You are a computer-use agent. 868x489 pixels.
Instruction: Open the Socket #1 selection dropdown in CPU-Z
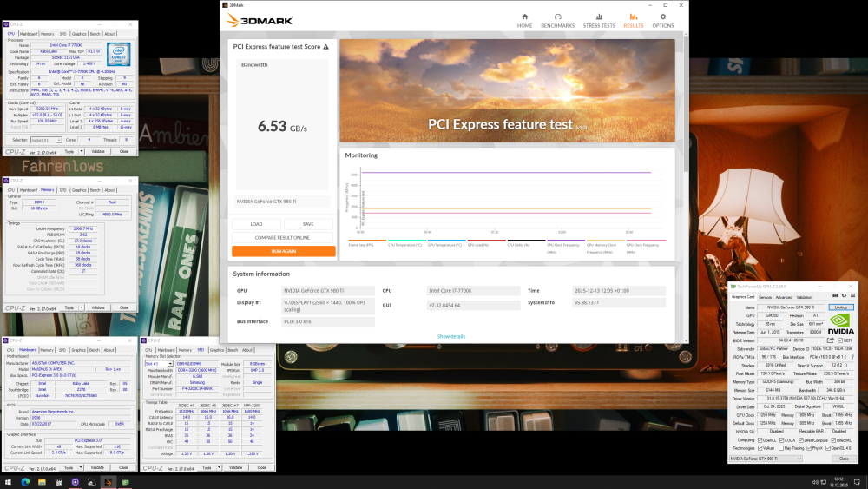(x=46, y=140)
